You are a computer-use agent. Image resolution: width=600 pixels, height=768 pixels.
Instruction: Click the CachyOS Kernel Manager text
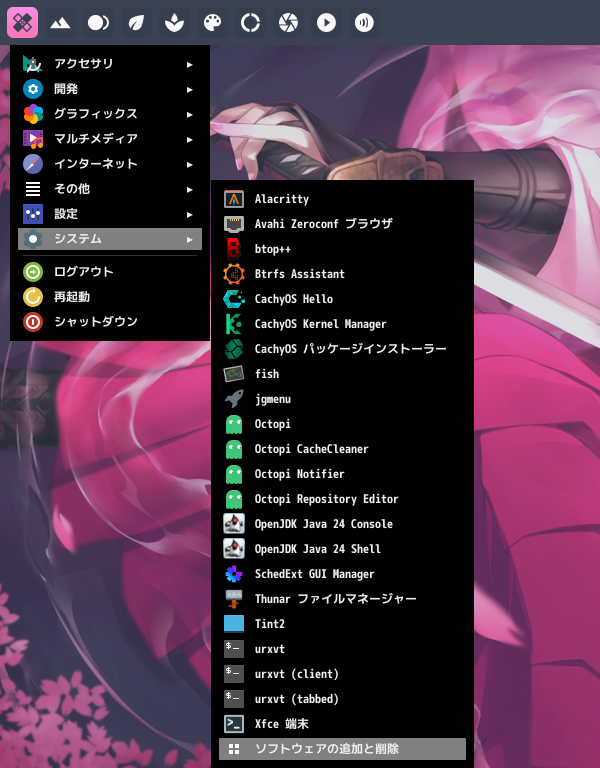point(320,324)
